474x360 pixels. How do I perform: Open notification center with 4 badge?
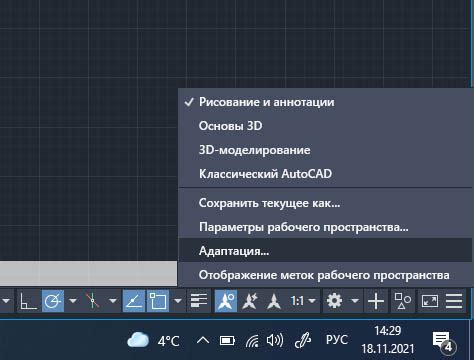point(444,342)
